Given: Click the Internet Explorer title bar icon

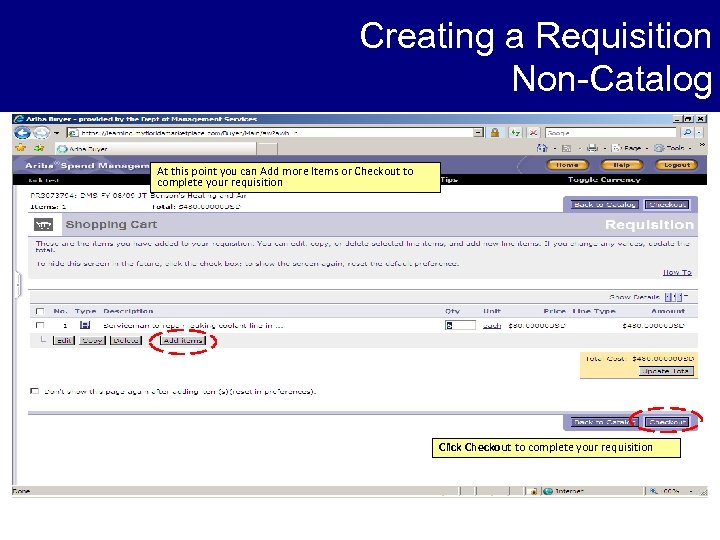Looking at the screenshot, I should [19, 119].
